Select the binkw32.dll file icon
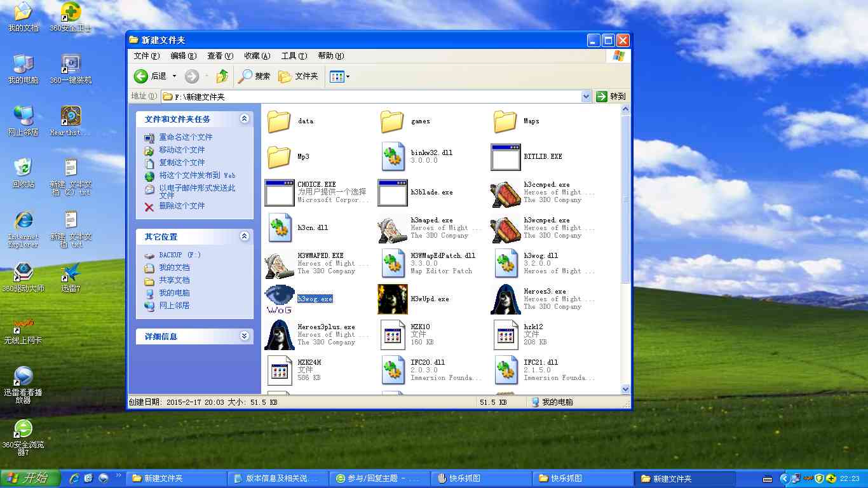The height and width of the screenshot is (488, 868). pyautogui.click(x=393, y=157)
